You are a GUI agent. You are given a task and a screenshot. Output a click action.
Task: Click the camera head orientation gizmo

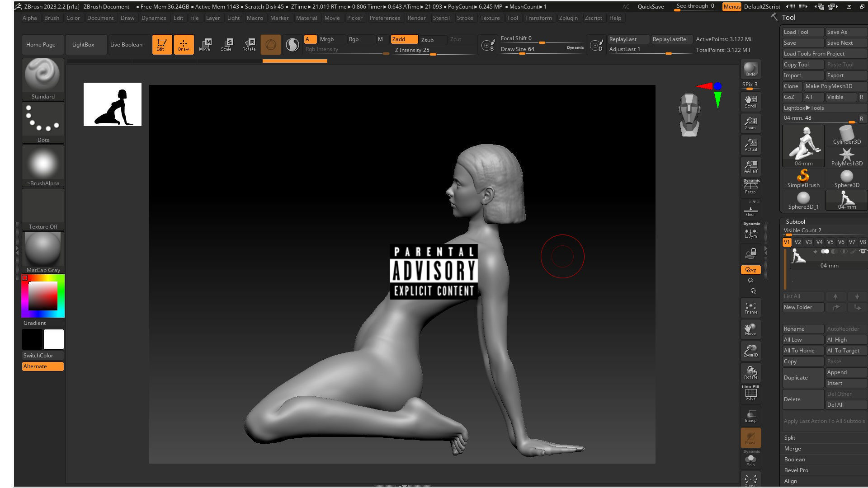(689, 115)
